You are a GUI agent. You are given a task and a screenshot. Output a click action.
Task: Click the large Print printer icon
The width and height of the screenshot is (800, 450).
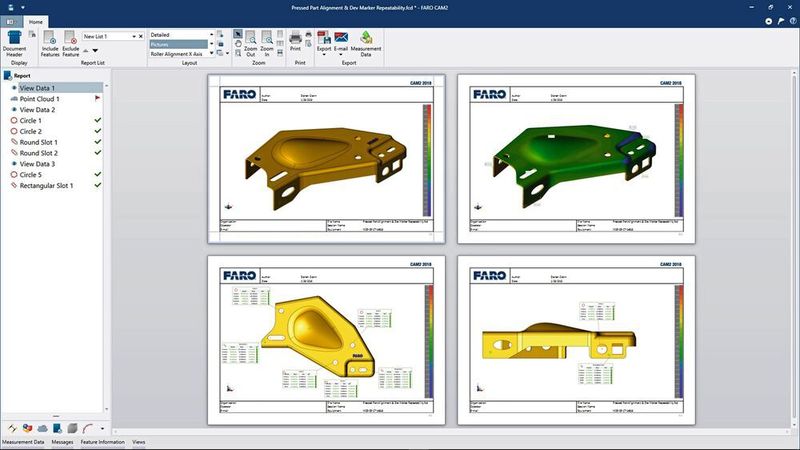(x=295, y=37)
